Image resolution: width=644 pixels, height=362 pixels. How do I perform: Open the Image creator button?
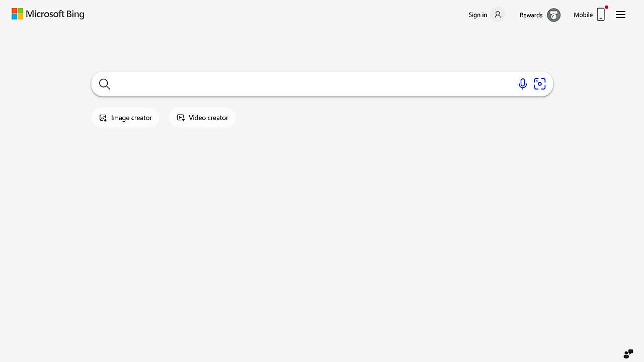(125, 118)
